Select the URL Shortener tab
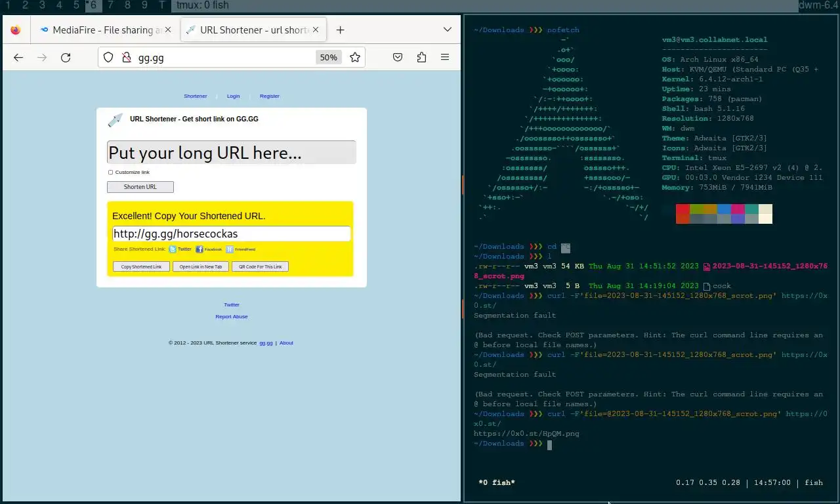 [x=254, y=30]
